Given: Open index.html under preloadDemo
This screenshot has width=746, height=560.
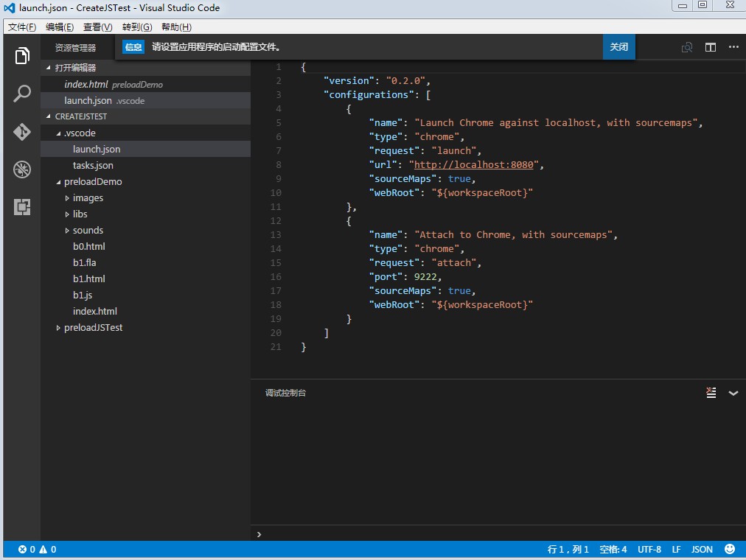Looking at the screenshot, I should (x=145, y=312).
